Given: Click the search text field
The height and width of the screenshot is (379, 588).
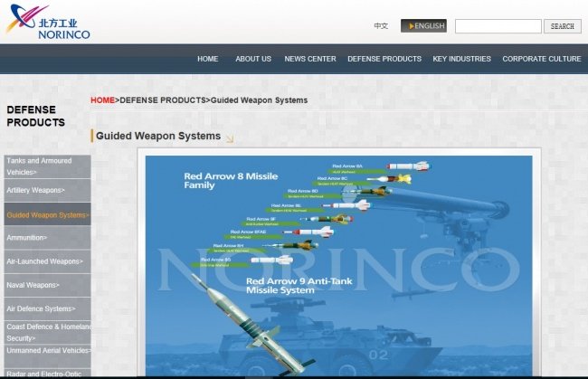Looking at the screenshot, I should tap(498, 26).
